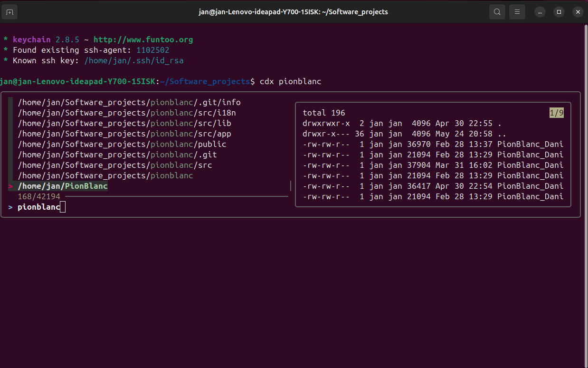The height and width of the screenshot is (368, 588).
Task: Select the /home/jan/Software_projects/pionblanc result row
Action: (x=105, y=175)
